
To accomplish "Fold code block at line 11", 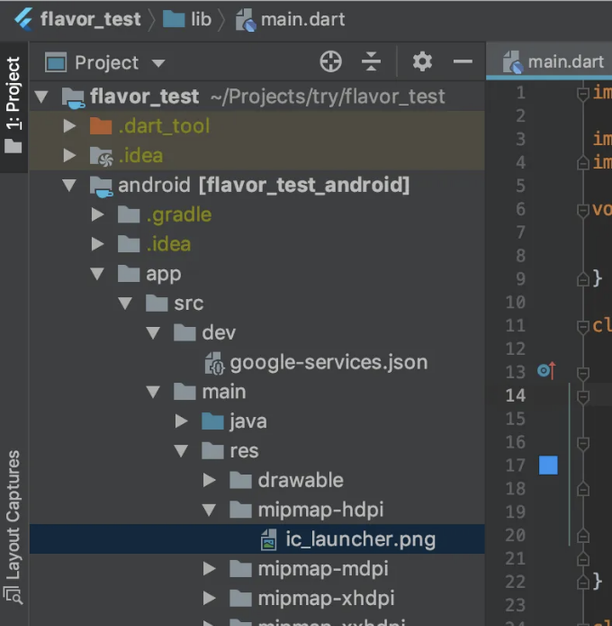I will [583, 327].
